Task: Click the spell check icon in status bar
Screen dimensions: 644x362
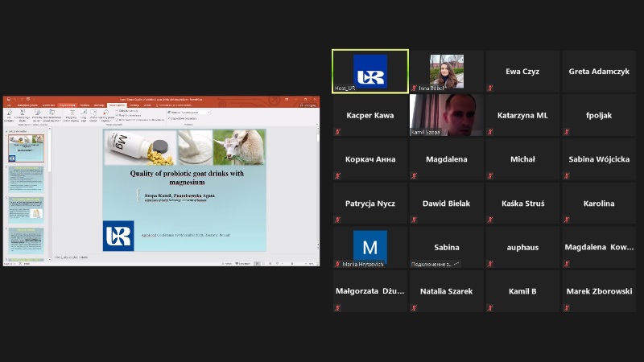Action: click(19, 264)
